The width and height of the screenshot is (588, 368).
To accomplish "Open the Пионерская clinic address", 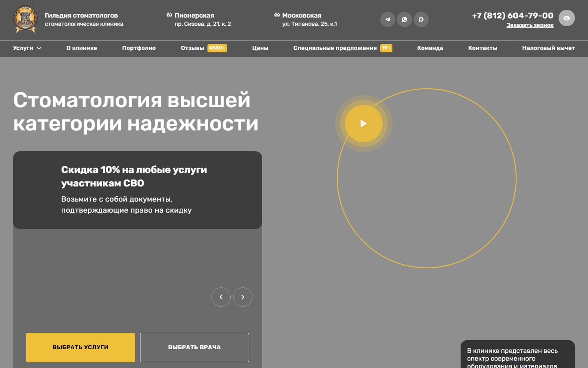I will click(x=199, y=19).
